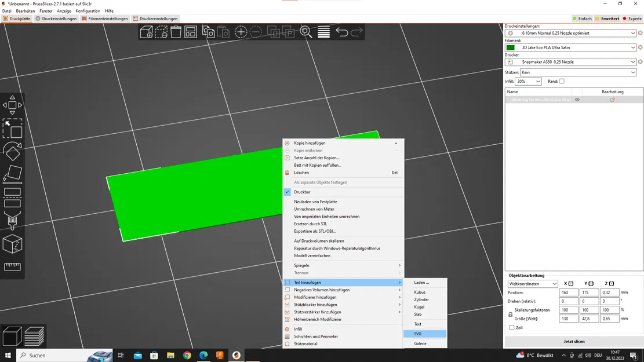
Task: Open the Filamenteinstellungen tab
Action: [x=105, y=19]
